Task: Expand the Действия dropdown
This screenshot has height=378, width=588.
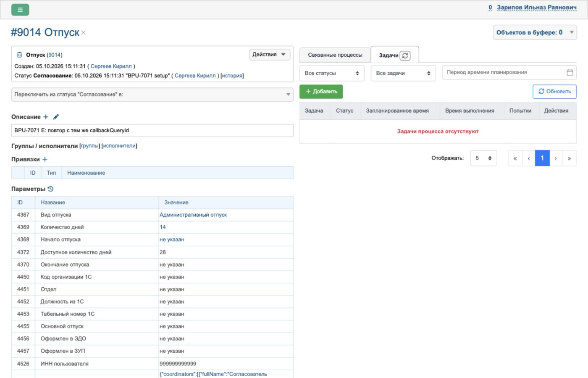Action: coord(269,55)
